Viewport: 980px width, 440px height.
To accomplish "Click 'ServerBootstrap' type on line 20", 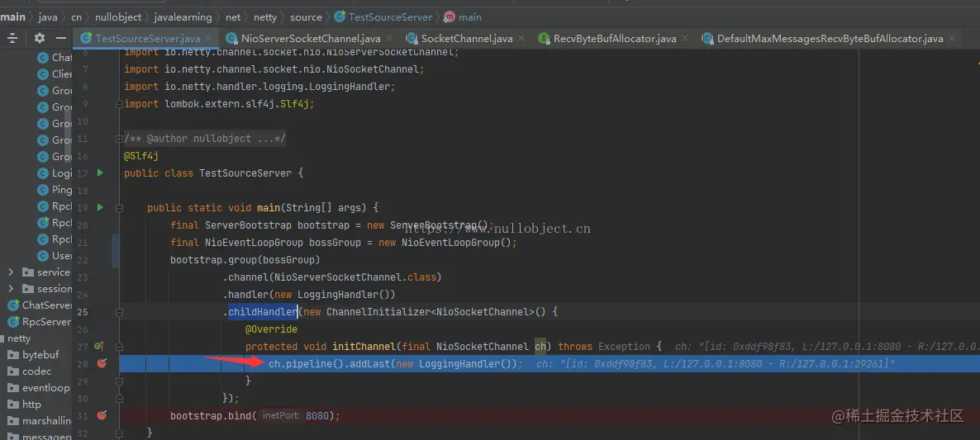I will pyautogui.click(x=248, y=225).
